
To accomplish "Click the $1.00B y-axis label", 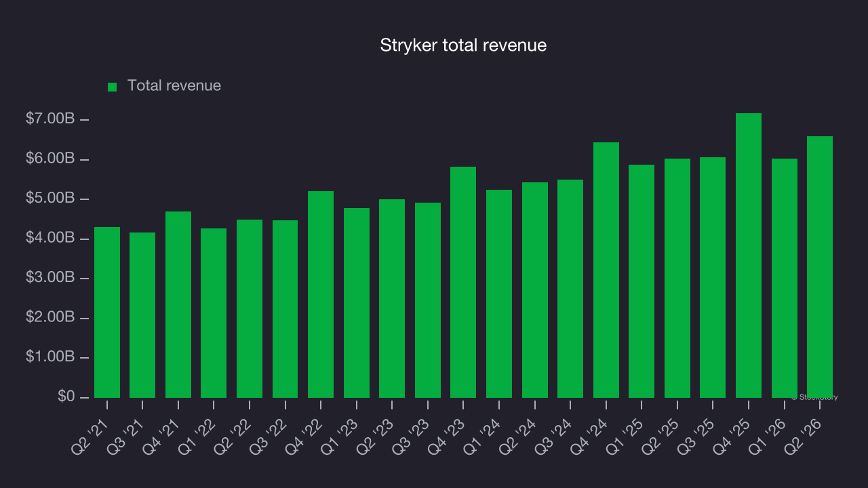I will tap(50, 357).
